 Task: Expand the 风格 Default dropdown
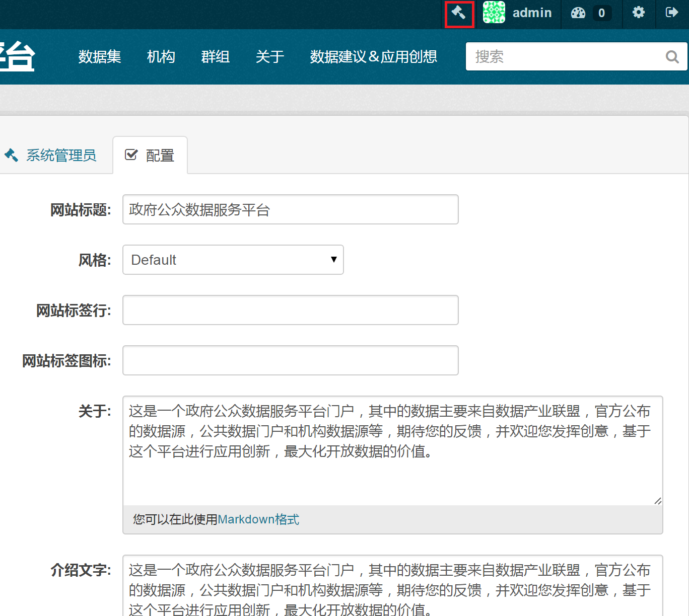(x=233, y=260)
